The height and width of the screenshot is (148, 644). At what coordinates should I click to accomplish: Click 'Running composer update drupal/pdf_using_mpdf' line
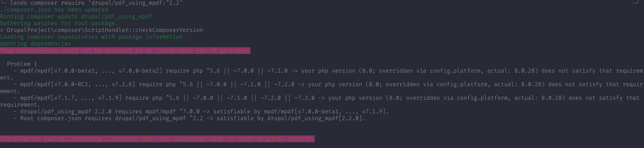(76, 17)
